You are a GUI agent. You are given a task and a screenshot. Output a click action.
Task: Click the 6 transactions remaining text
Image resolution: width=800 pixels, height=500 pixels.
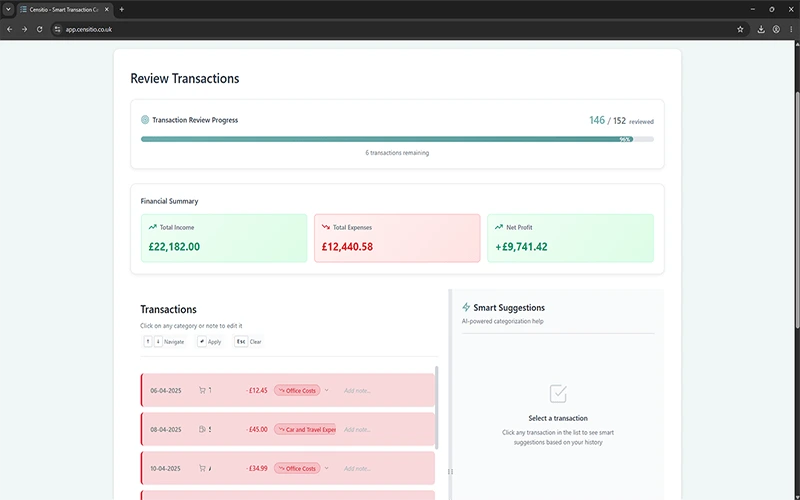click(397, 153)
